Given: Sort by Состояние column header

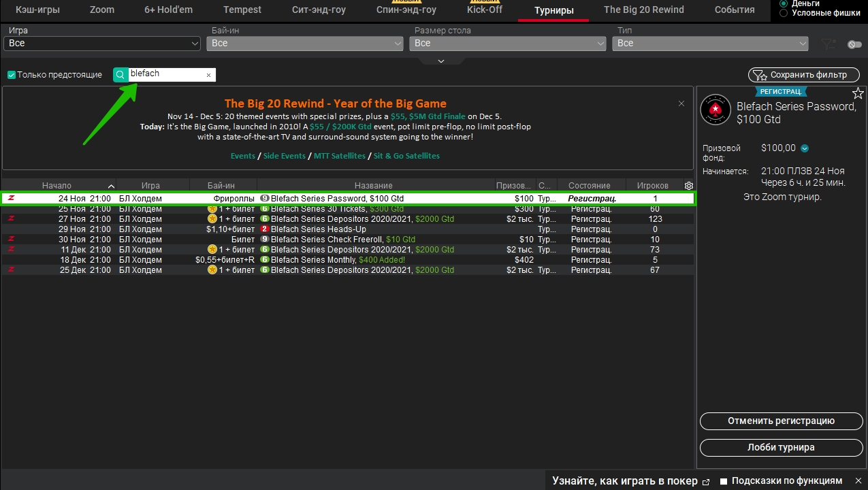Looking at the screenshot, I should click(x=590, y=185).
